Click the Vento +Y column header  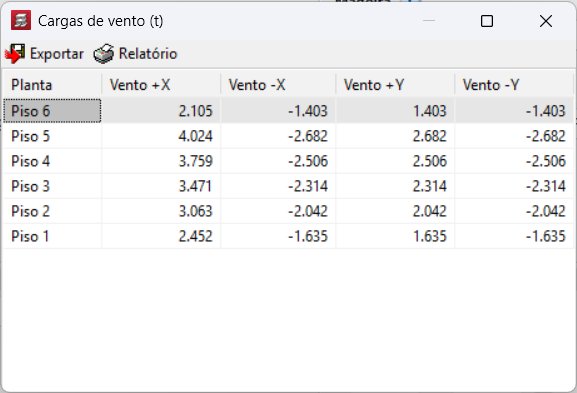pos(395,85)
